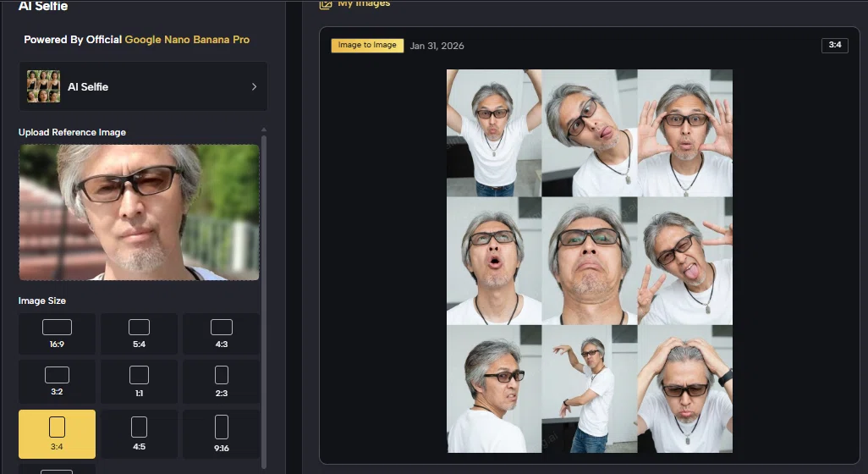The height and width of the screenshot is (474, 868).
Task: Select the highlighted 3:4 image size
Action: 57,433
